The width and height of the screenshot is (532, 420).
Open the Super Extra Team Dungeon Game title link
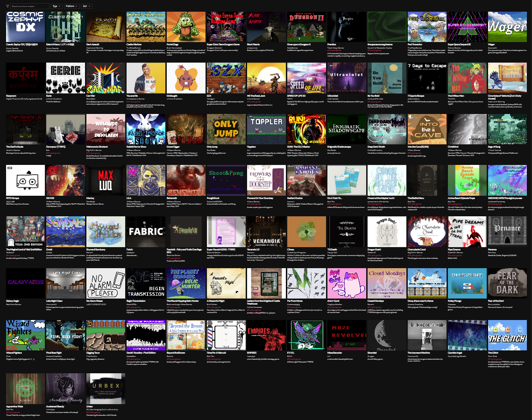(223, 44)
